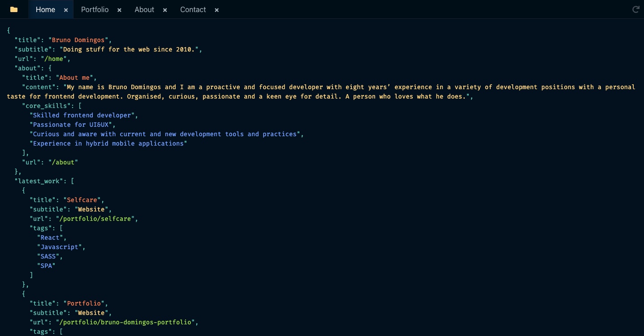Select the "Selfcare" title value
The height and width of the screenshot is (336, 644).
pos(82,200)
